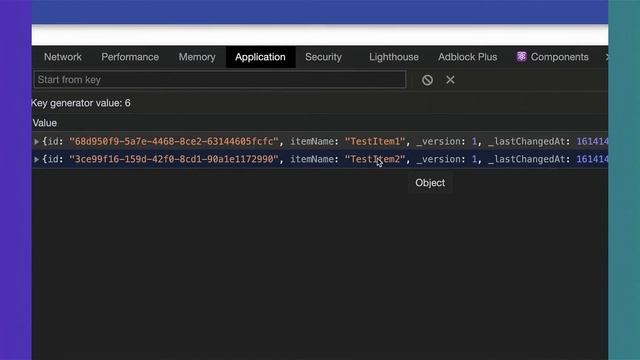The image size is (640, 360).
Task: Select the Application tab
Action: pos(260,57)
